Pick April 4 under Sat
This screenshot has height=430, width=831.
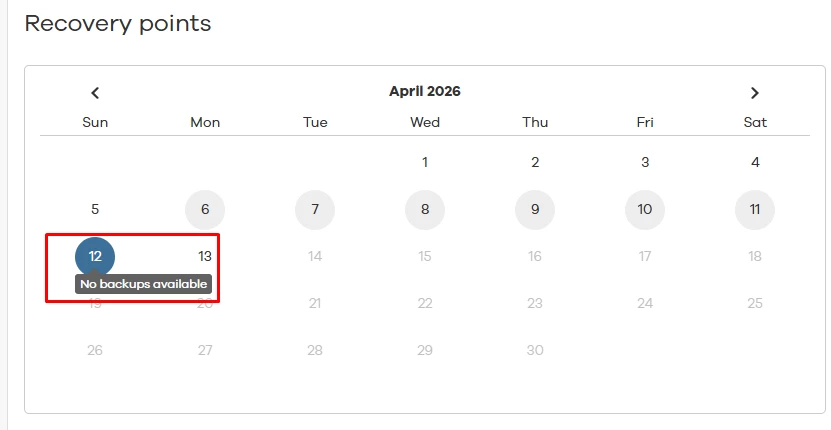pos(755,162)
